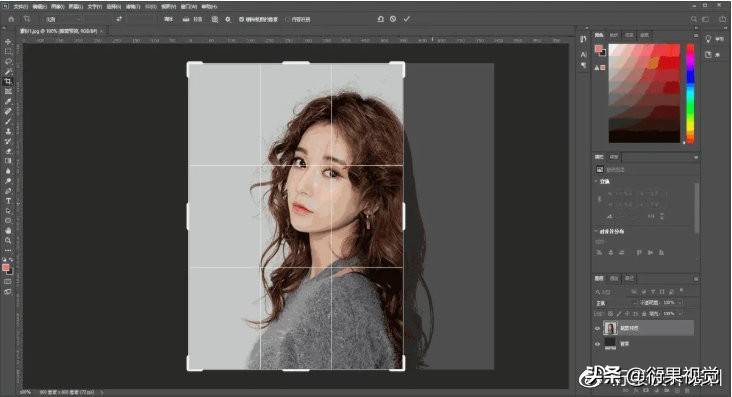Open the File menu

click(x=21, y=7)
